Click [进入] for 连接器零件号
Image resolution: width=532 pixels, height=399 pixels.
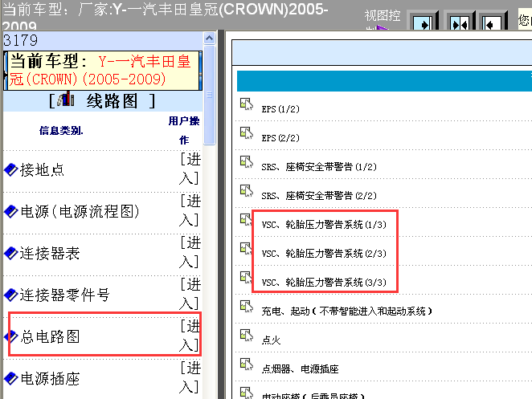click(x=190, y=294)
